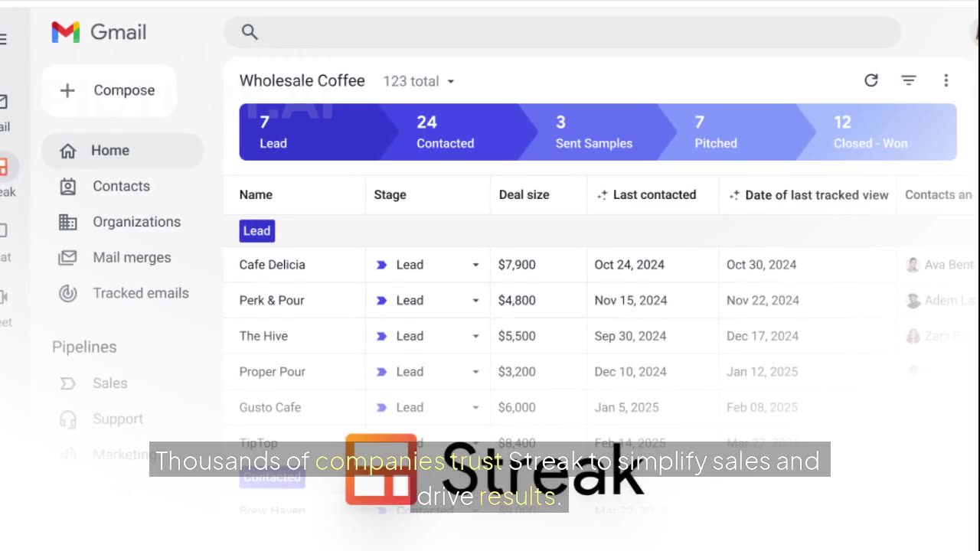
Task: Open the Perk & Pour box
Action: click(272, 301)
